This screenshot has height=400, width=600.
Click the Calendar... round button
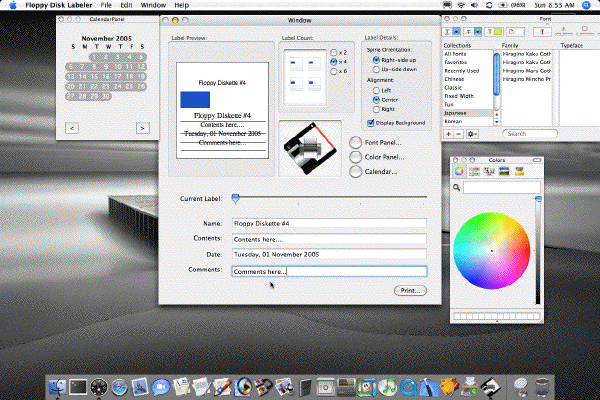pos(355,171)
